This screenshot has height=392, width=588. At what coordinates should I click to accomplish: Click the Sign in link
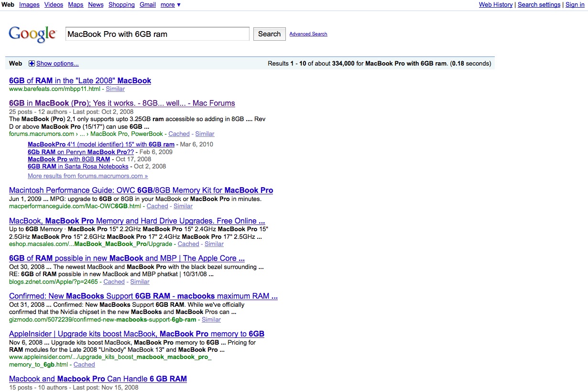(575, 5)
